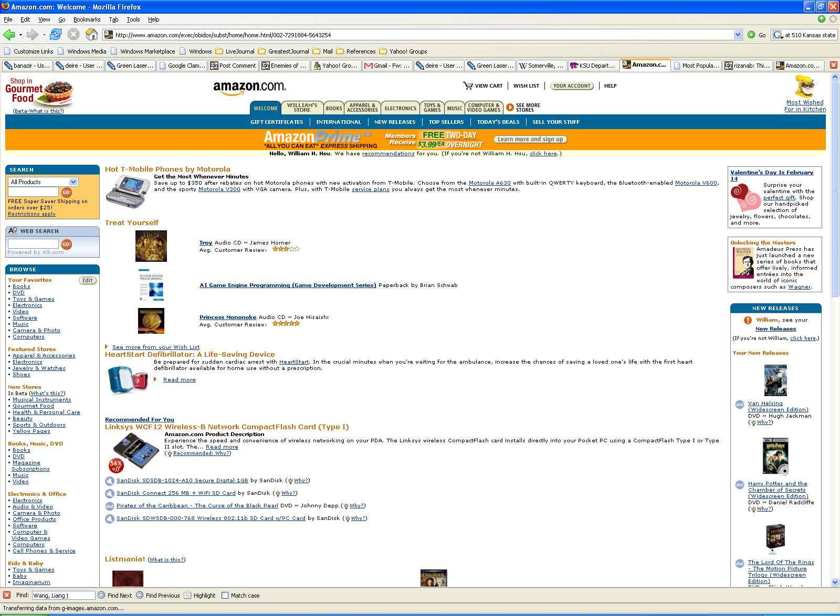
Task: Click the Find Next arrow icon
Action: (101, 595)
